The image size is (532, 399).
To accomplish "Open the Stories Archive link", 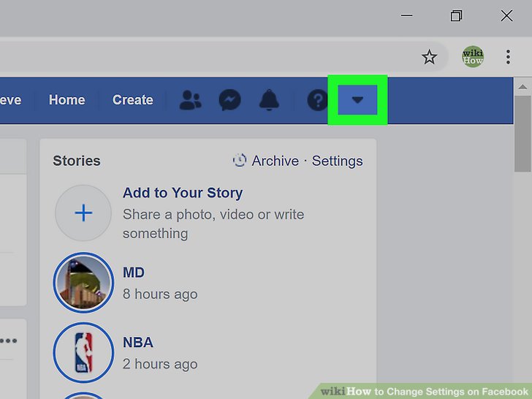I will [x=275, y=161].
